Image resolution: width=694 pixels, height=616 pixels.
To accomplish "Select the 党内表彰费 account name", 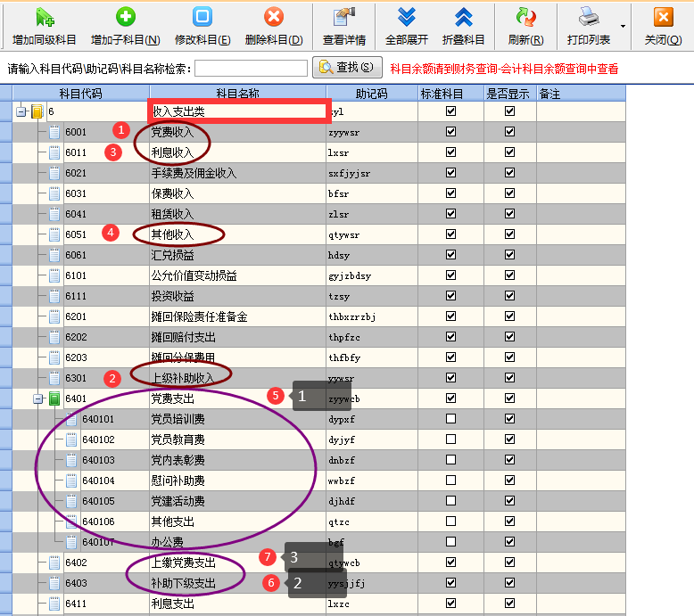I will tap(178, 460).
